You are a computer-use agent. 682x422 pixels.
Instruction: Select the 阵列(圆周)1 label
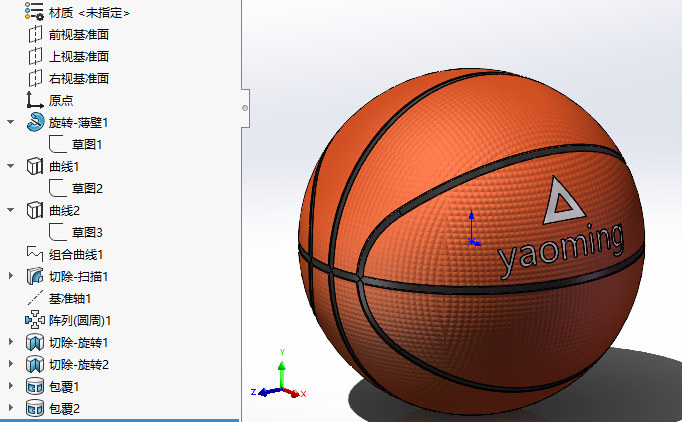[x=80, y=321]
